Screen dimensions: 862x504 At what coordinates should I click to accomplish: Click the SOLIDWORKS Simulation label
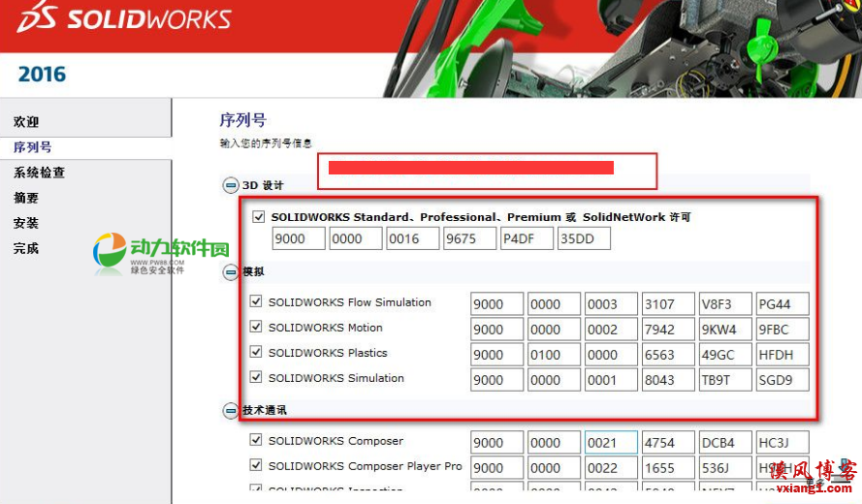click(336, 378)
